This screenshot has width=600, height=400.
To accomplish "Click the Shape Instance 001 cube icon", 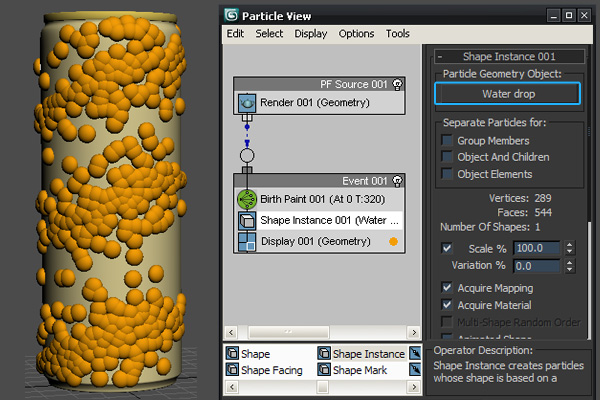I will pyautogui.click(x=247, y=220).
